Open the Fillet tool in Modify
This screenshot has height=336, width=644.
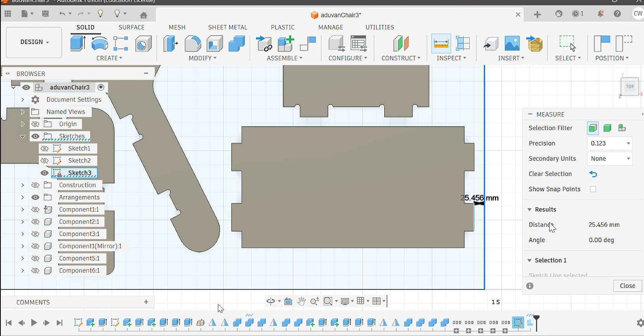pos(193,44)
